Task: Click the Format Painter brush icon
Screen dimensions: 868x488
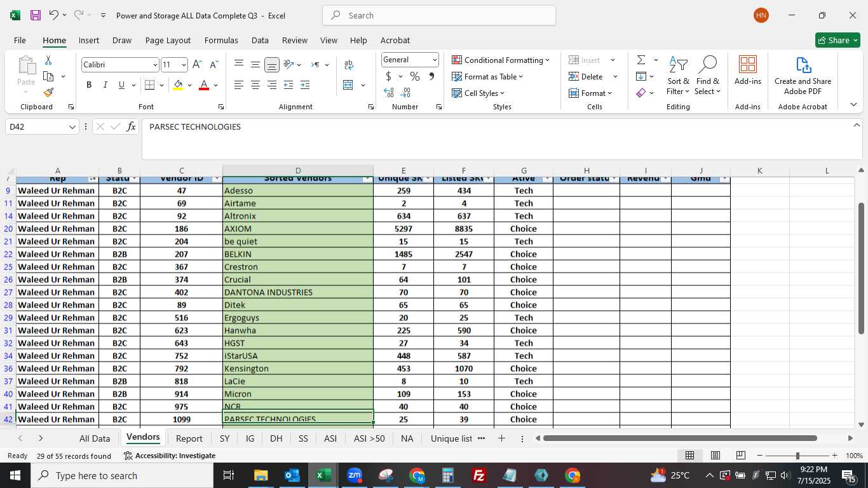Action: [48, 93]
